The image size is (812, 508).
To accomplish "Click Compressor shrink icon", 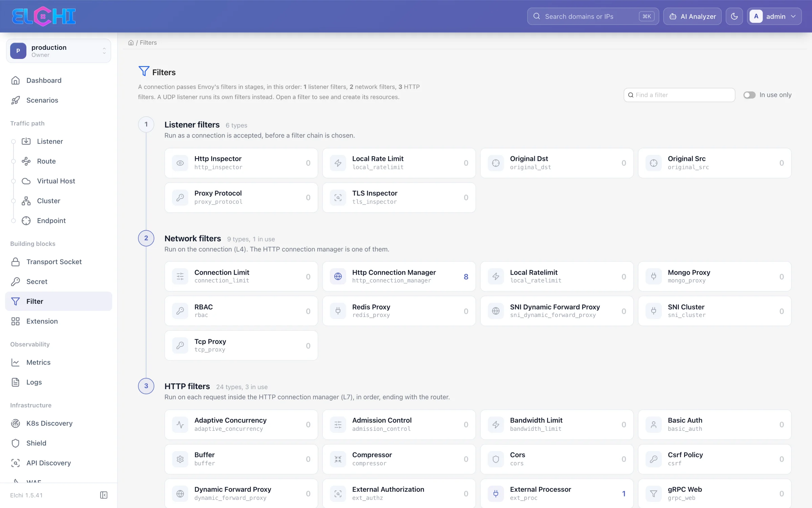I will pos(338,459).
